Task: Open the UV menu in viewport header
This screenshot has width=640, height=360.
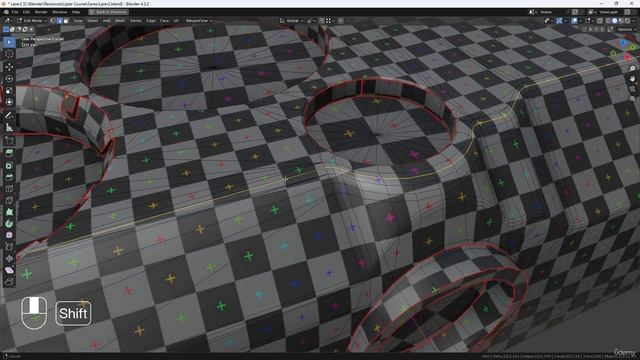Action: (176, 21)
